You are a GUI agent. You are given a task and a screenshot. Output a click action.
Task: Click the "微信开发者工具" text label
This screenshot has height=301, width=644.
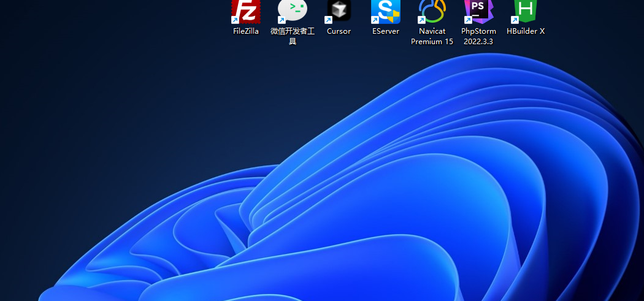[293, 36]
